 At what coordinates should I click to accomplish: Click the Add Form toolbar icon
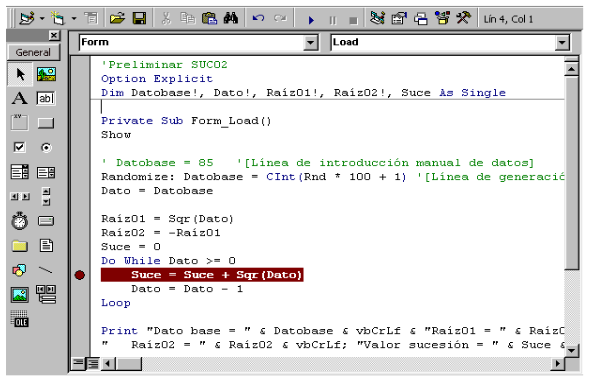coord(58,18)
